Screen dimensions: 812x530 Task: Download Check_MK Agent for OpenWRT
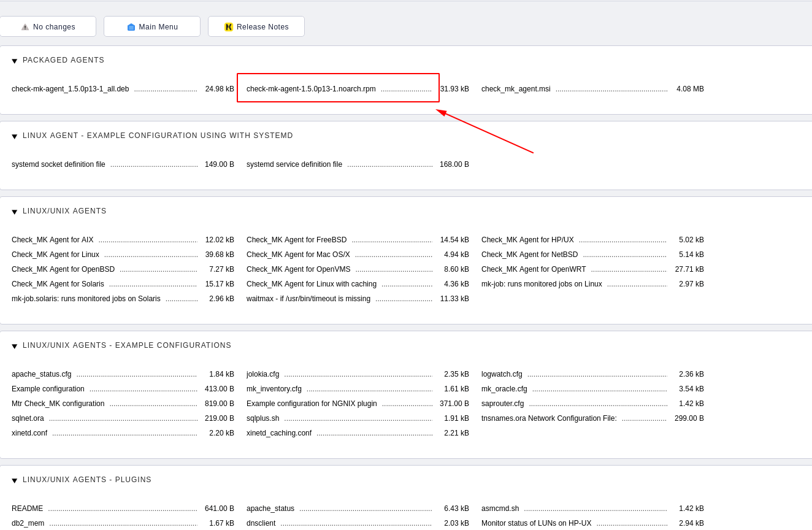534,269
